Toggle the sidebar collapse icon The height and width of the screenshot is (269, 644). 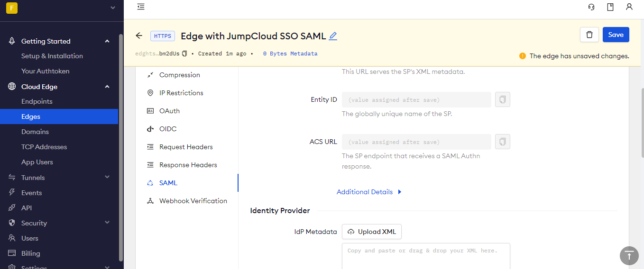coord(141,7)
